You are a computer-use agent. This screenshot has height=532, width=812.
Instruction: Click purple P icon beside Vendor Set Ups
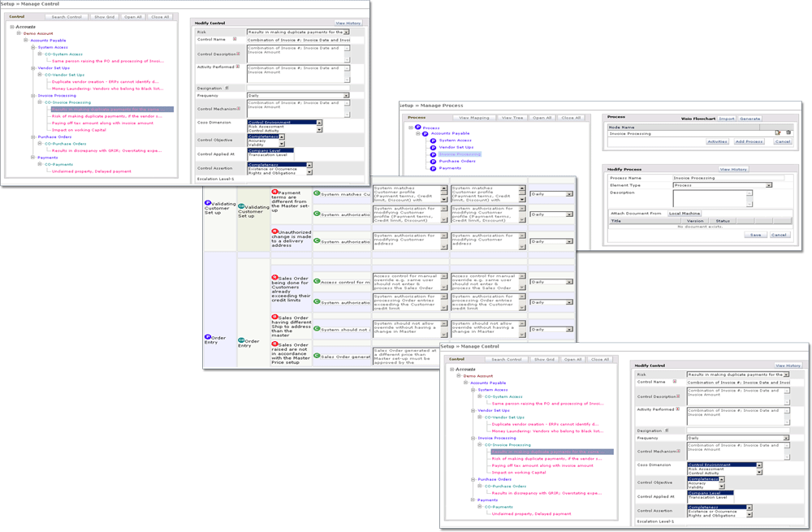pyautogui.click(x=433, y=147)
